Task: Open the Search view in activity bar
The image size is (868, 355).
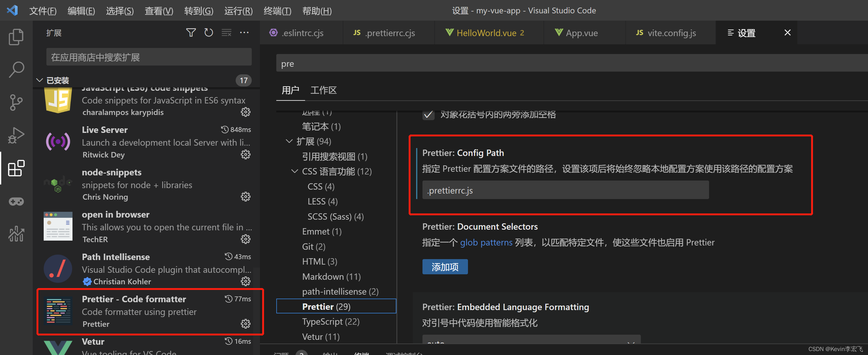Action: point(16,69)
